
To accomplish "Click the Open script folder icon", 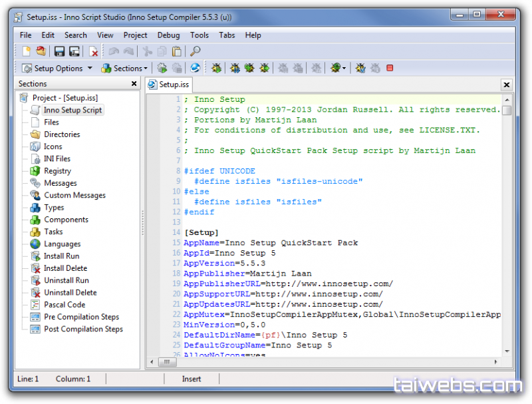I will tap(41, 51).
